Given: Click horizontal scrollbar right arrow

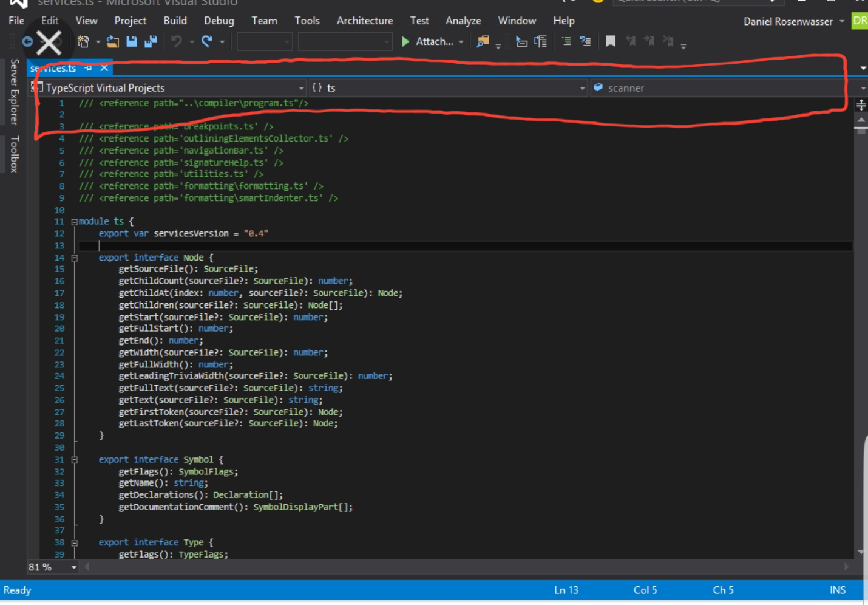Looking at the screenshot, I should click(x=846, y=567).
